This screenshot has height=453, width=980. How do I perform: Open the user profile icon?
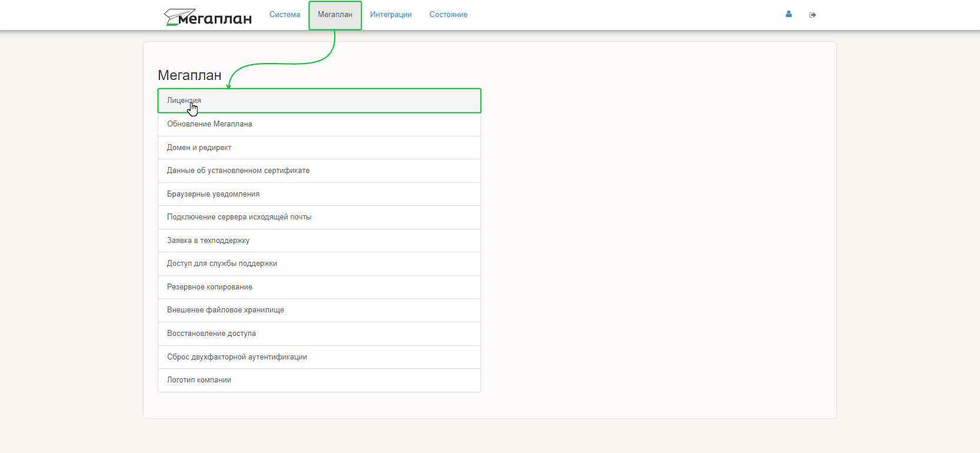pos(789,14)
